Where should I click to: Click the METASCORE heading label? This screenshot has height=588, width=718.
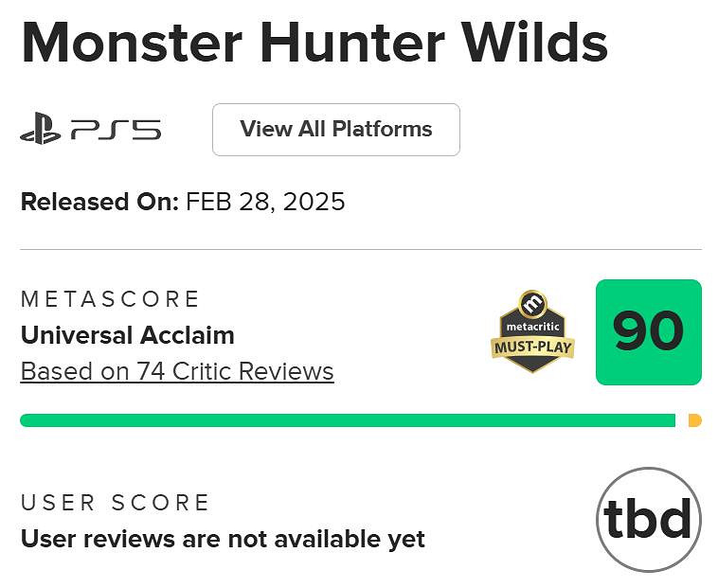click(110, 299)
